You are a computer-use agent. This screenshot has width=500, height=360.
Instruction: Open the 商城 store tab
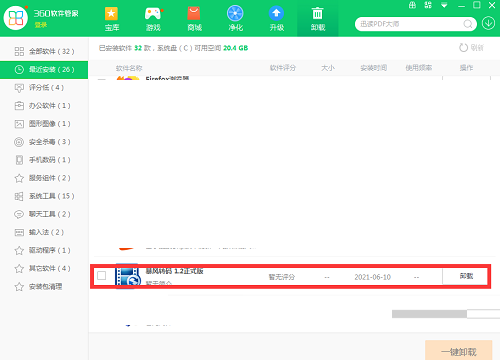[194, 19]
